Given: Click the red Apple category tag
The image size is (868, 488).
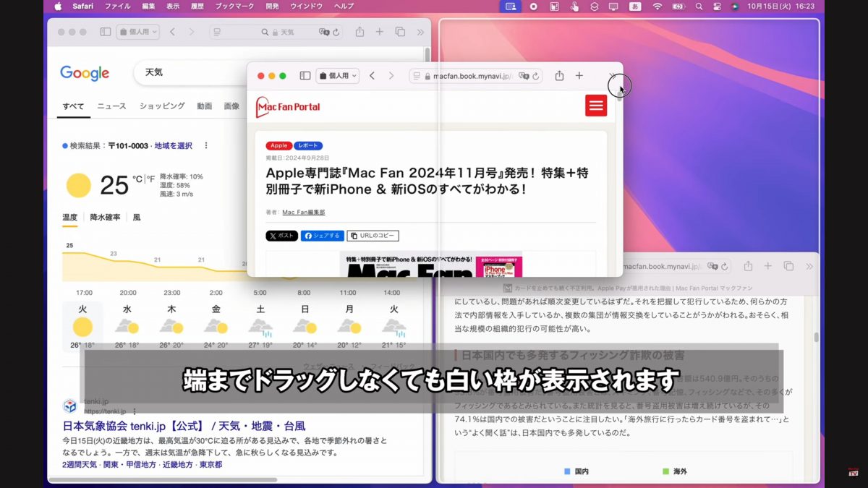Looking at the screenshot, I should click(x=278, y=146).
